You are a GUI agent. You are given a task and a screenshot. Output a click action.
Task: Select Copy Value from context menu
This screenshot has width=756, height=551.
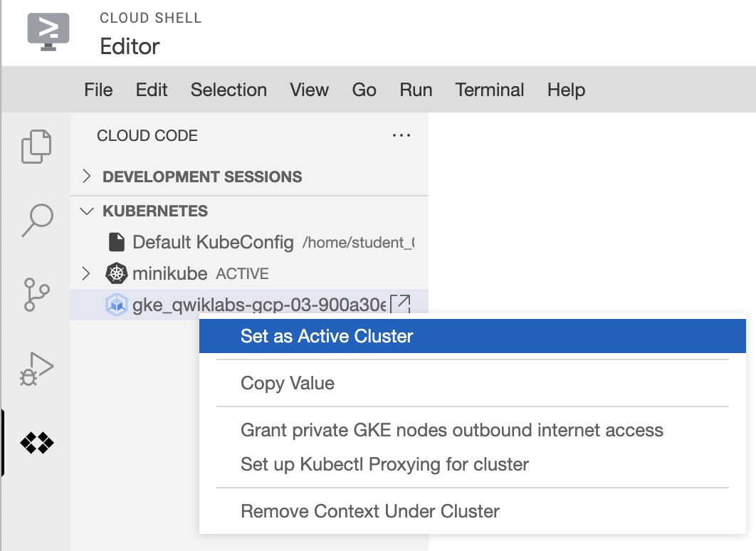click(x=288, y=383)
